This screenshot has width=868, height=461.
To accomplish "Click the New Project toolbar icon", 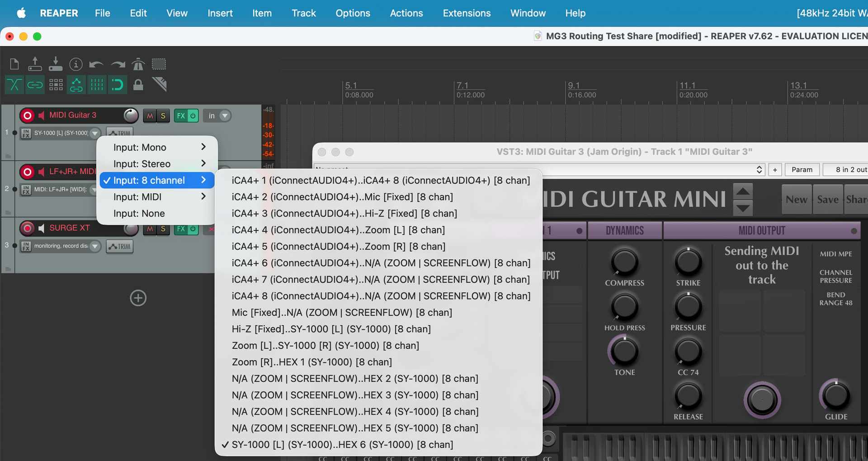I will click(x=14, y=64).
